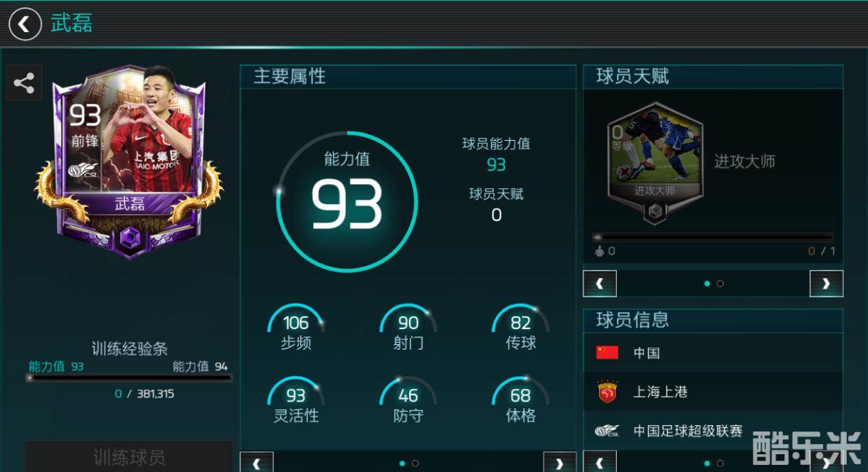This screenshot has width=868, height=472.
Task: Show previous page of 主要属性 panel
Action: coord(257,463)
